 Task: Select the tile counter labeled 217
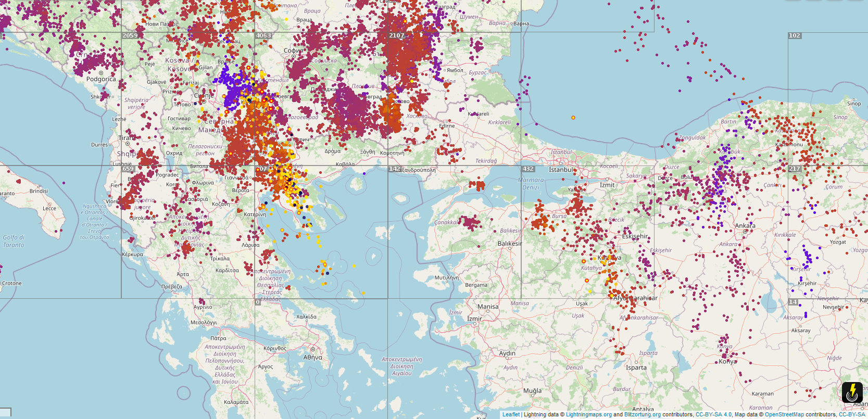[794, 169]
